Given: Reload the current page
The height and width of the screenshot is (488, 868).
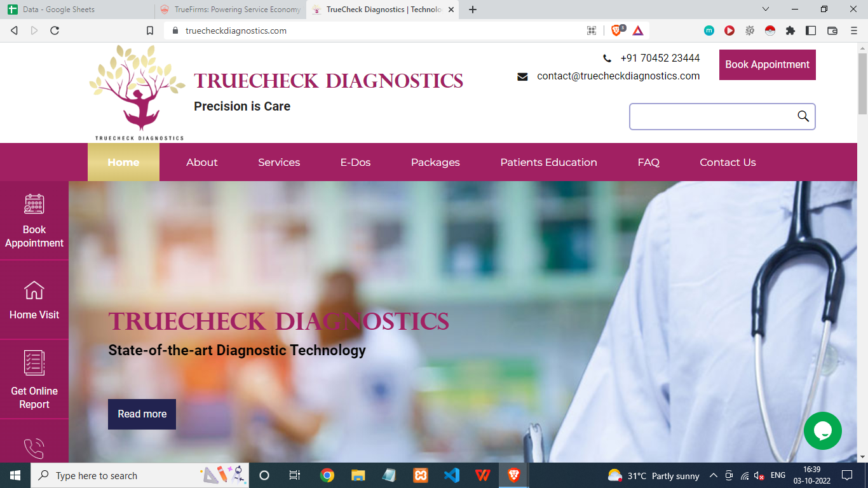Looking at the screenshot, I should click(55, 30).
